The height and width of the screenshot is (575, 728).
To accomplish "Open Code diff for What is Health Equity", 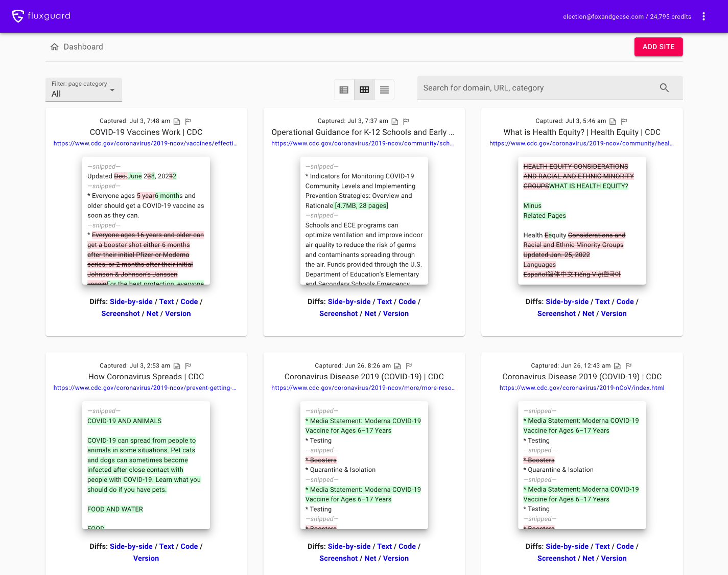I will (x=625, y=302).
